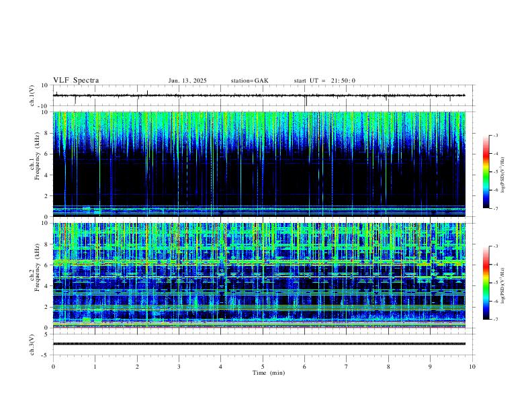Click the upper color scale bar
Image resolution: width=532 pixels, height=411 pixels.
click(x=486, y=172)
